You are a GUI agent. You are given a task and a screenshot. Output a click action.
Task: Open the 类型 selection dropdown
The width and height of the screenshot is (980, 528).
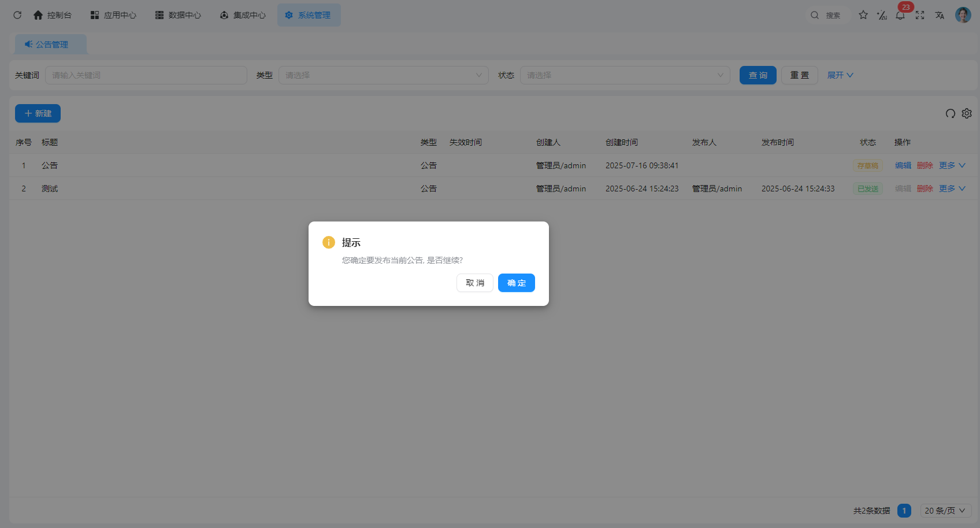click(383, 75)
